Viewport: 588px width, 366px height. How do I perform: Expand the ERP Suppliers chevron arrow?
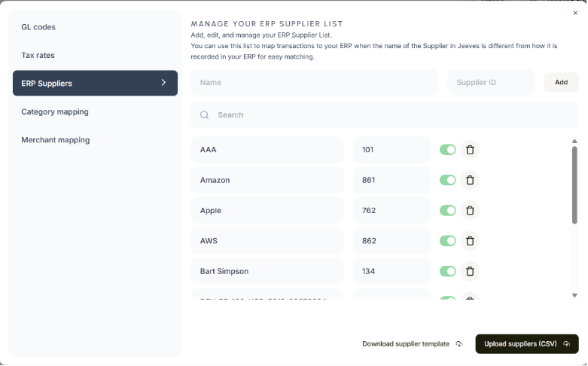pos(163,83)
